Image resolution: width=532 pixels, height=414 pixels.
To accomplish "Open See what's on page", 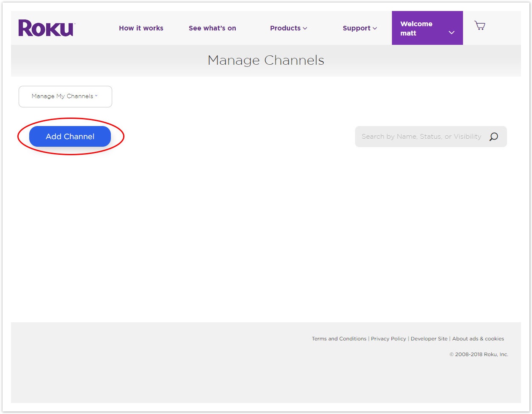I will coord(212,28).
